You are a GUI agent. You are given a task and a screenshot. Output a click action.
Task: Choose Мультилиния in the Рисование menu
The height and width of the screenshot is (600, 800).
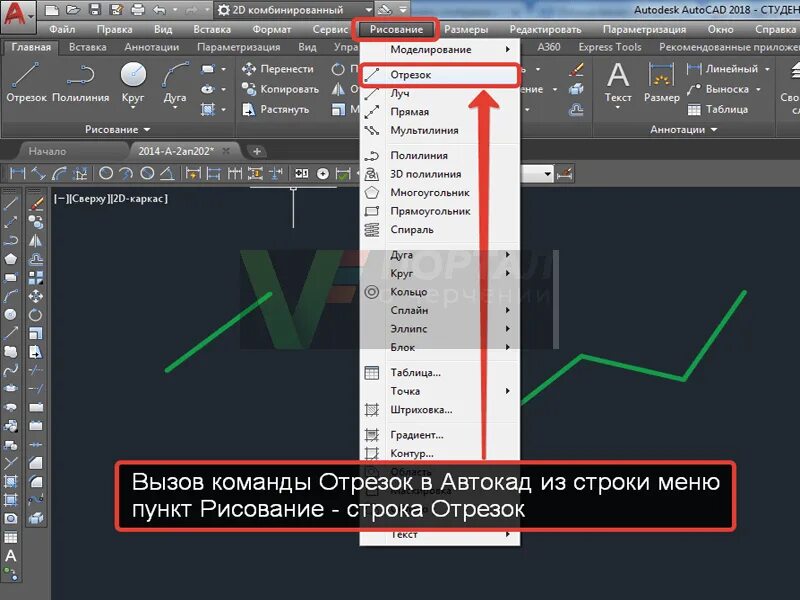point(440,130)
